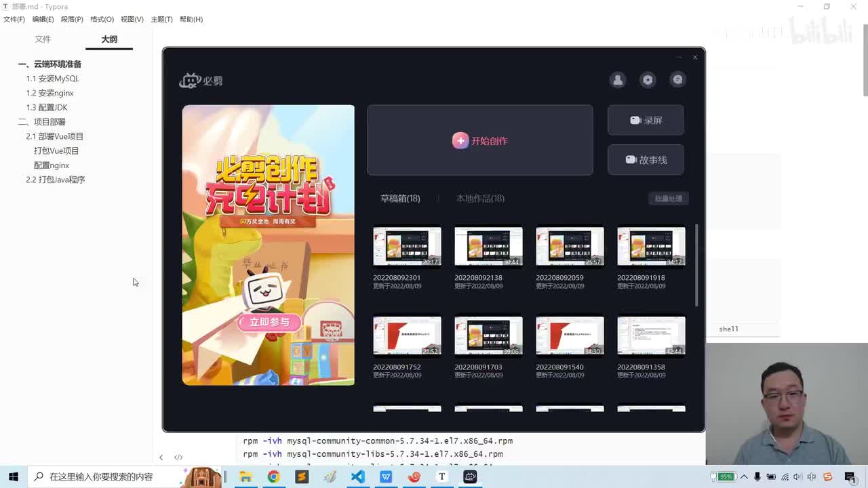Click the Windows taskbar search box
This screenshot has width=868, height=488.
(125, 476)
